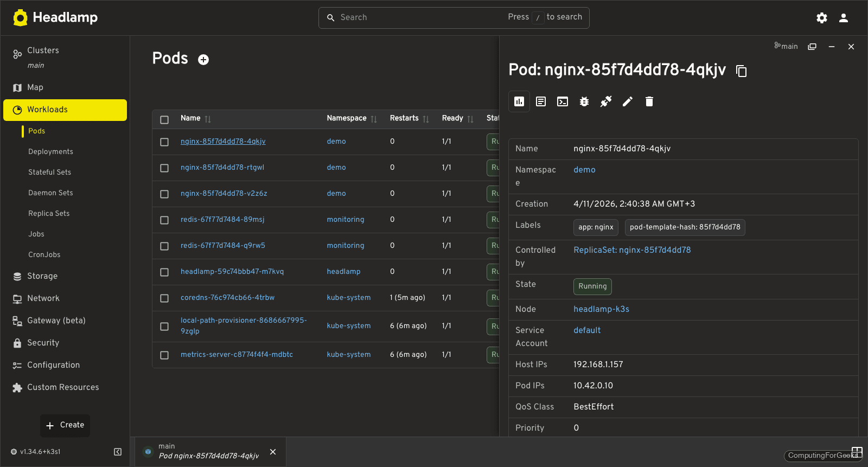Sort pods by Restarts column arrows

(426, 119)
